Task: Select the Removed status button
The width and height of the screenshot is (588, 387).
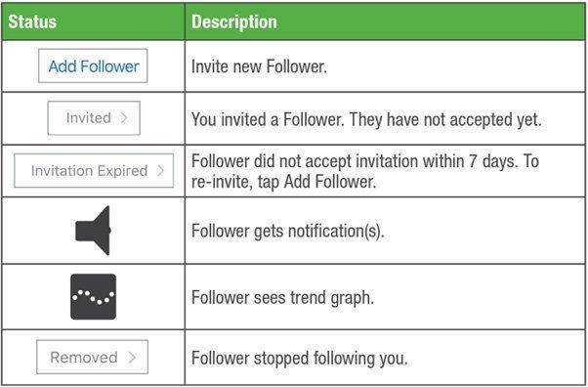Action: tap(92, 357)
